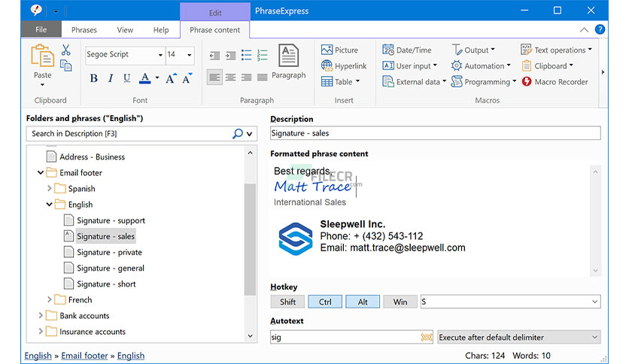Click the Help question mark icon
This screenshot has width=629, height=364.
600,30
